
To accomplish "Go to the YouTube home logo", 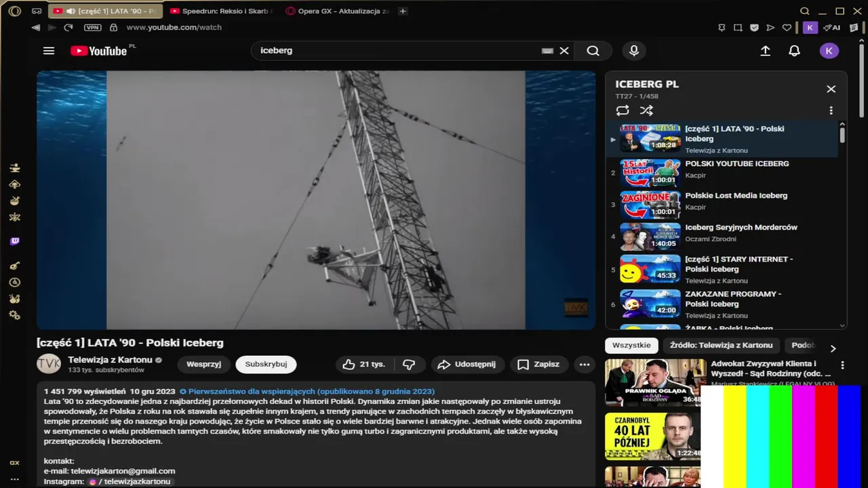I will click(99, 51).
